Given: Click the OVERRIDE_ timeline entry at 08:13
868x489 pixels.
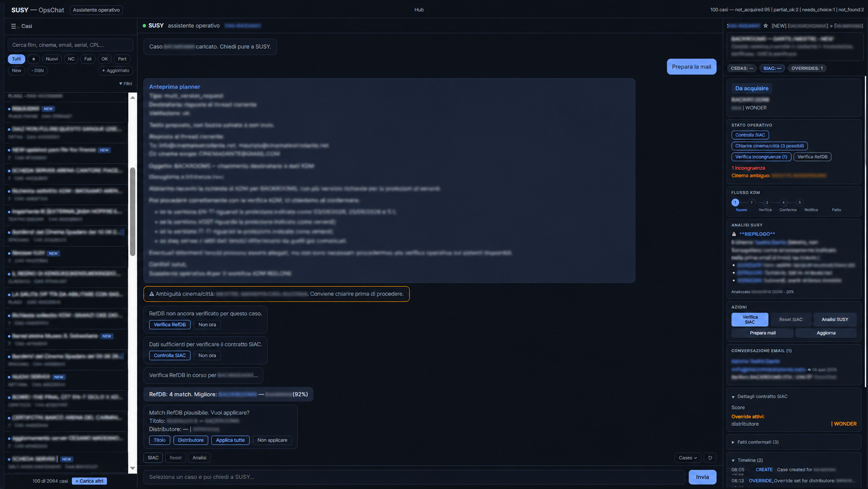Looking at the screenshot, I should point(794,481).
